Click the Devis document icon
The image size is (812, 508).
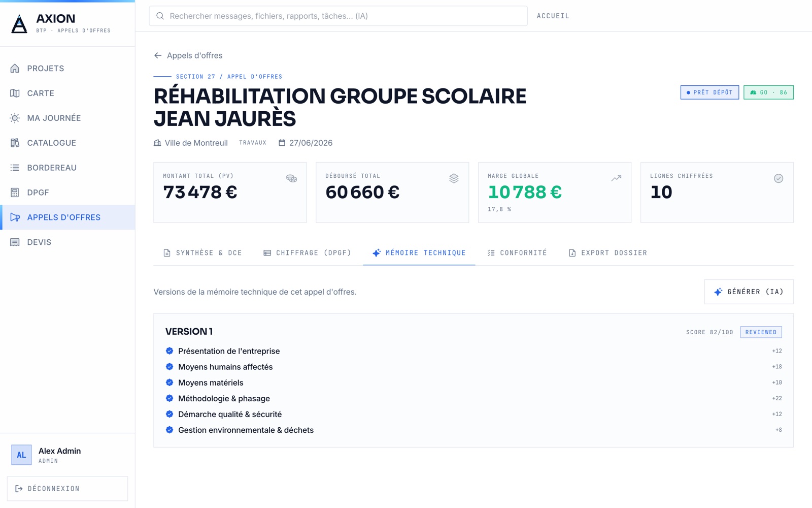(x=15, y=242)
